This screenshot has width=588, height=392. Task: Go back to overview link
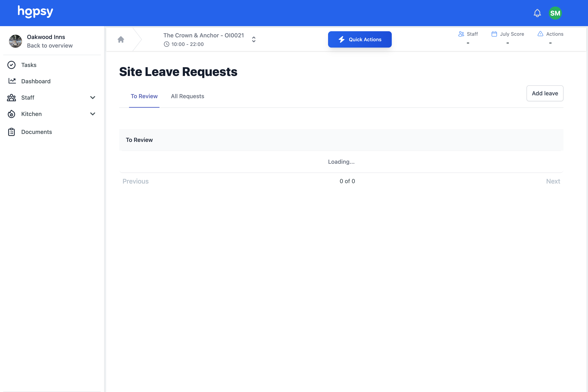pyautogui.click(x=50, y=46)
